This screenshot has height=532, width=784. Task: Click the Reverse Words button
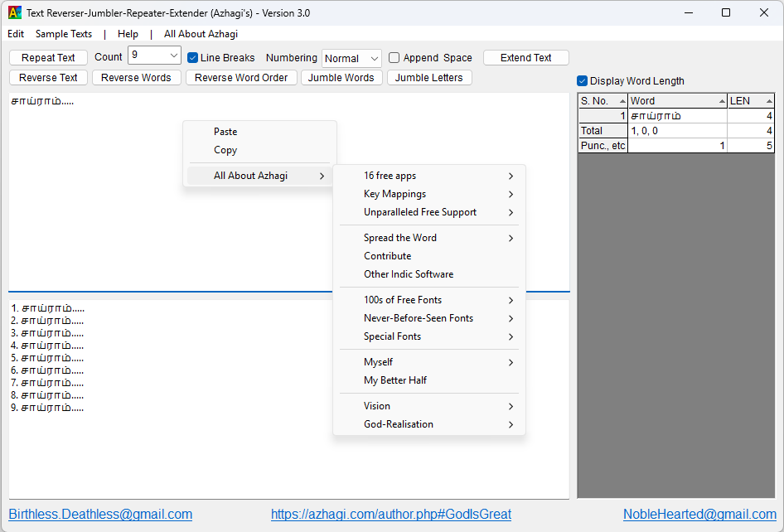pyautogui.click(x=137, y=78)
